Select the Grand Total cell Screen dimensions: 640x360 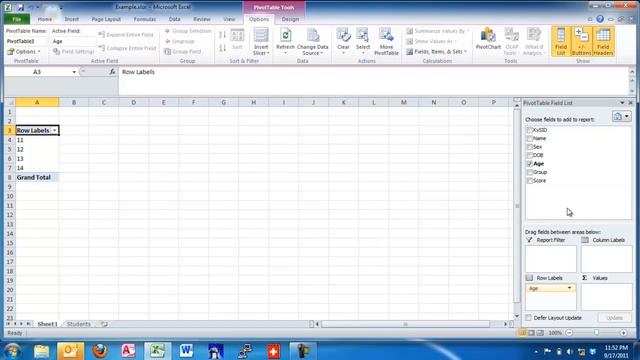tap(37, 178)
